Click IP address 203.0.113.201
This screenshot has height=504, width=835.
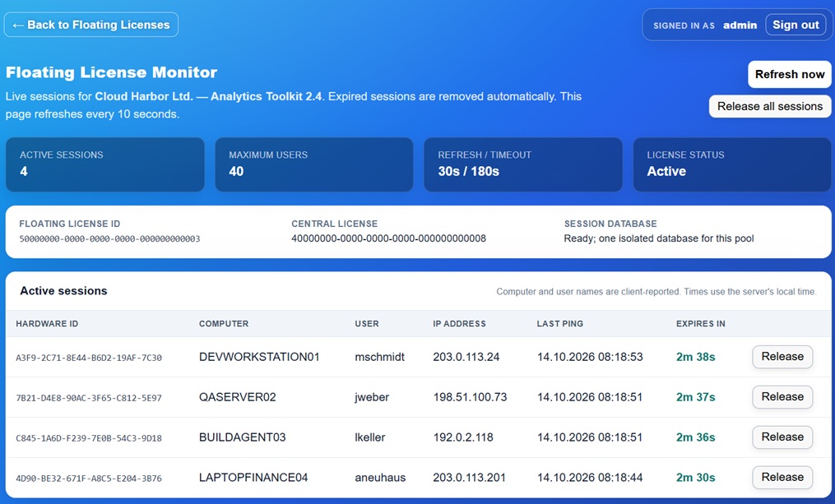469,478
